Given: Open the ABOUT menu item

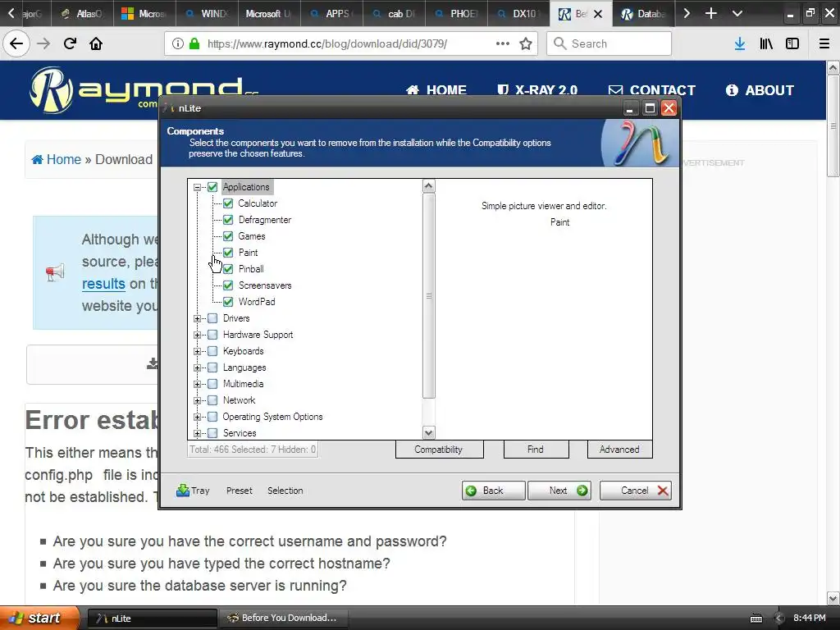Looking at the screenshot, I should tap(760, 90).
